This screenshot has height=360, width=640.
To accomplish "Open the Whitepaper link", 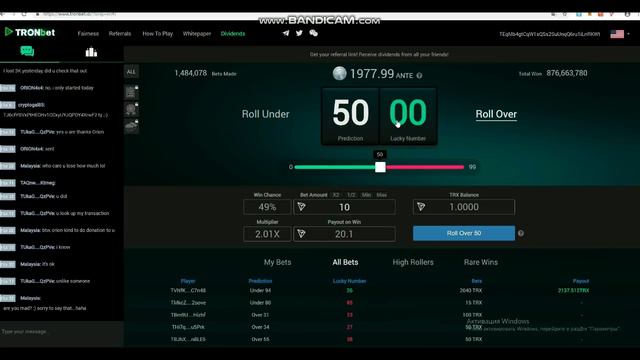I will point(197,34).
